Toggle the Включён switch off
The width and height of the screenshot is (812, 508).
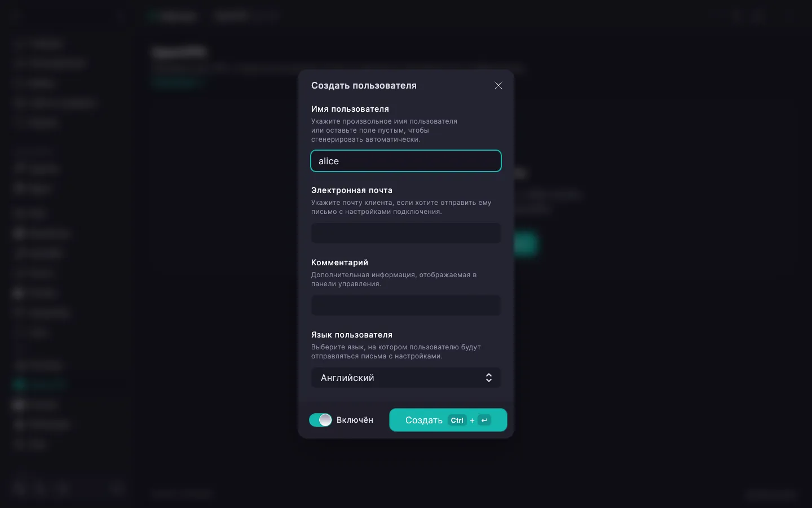(320, 420)
